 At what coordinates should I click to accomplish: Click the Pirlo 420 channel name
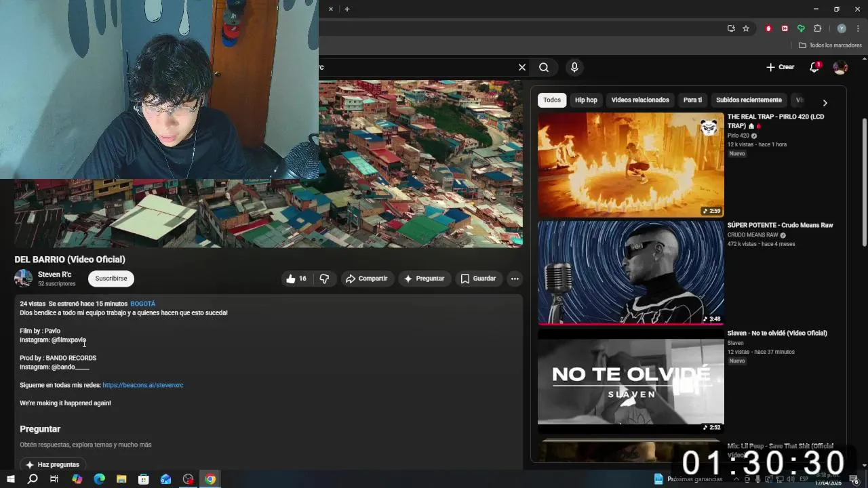738,136
